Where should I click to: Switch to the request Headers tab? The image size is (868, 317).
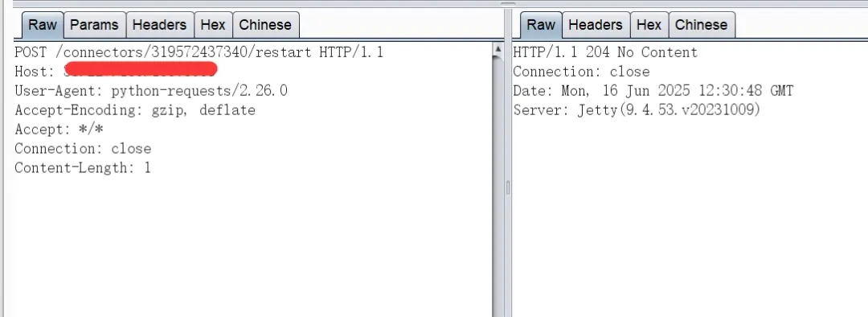tap(159, 25)
